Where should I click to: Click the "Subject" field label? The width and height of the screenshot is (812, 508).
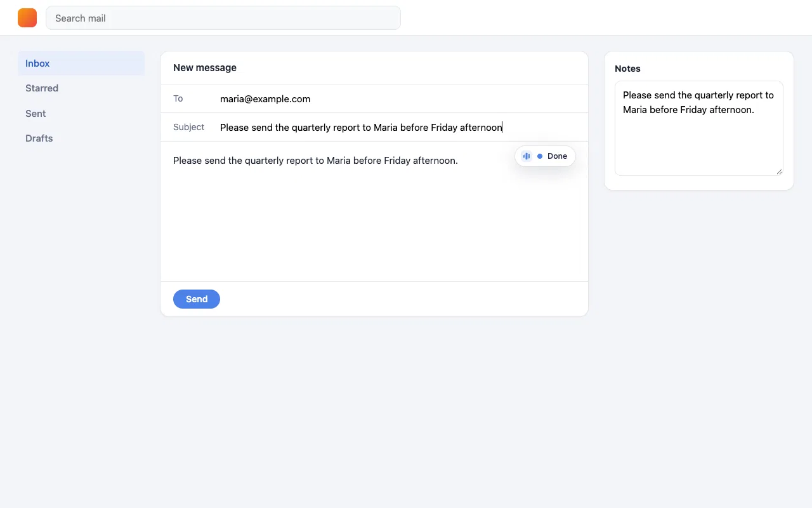coord(189,127)
